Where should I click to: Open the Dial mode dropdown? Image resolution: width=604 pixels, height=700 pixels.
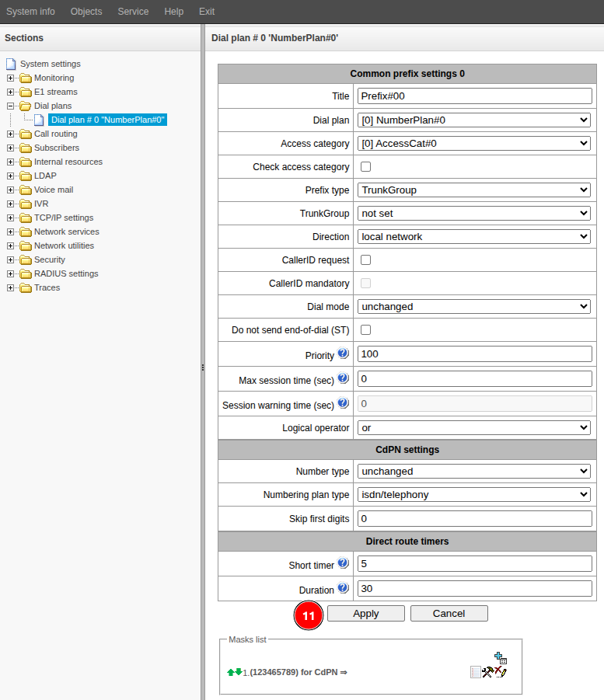point(474,307)
